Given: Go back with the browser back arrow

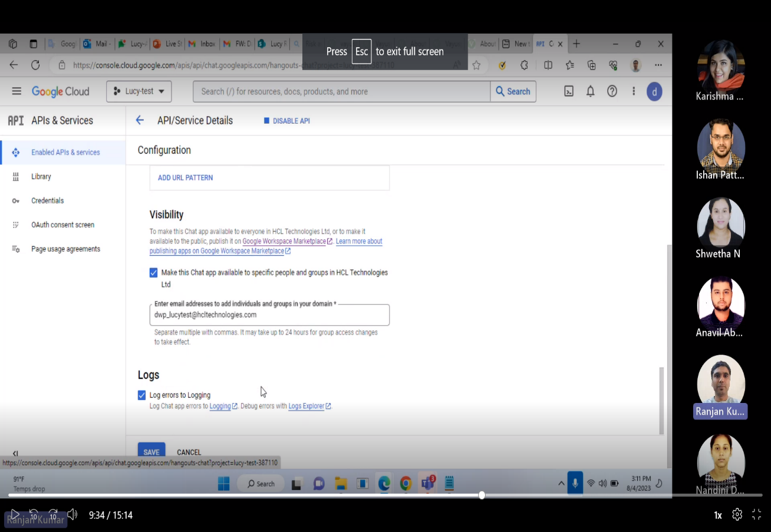Looking at the screenshot, I should pos(14,65).
